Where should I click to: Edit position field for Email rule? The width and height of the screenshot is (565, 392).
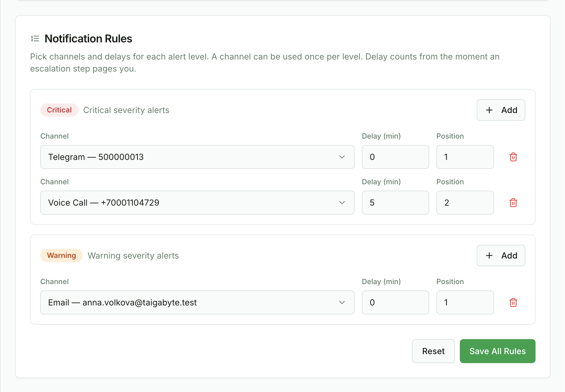pos(465,302)
